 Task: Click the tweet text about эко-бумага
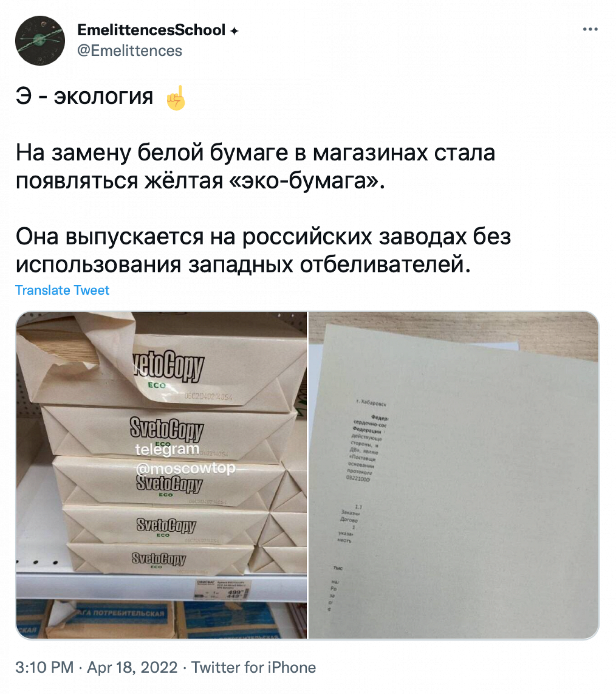click(x=255, y=166)
